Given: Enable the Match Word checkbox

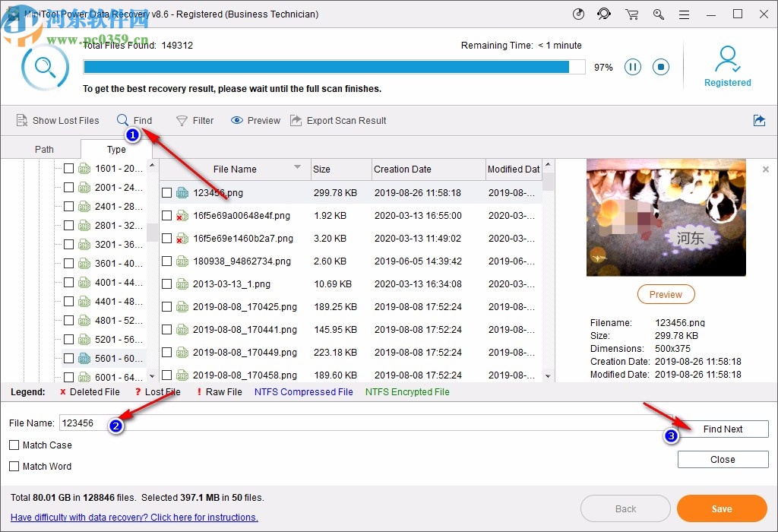Looking at the screenshot, I should coord(14,466).
